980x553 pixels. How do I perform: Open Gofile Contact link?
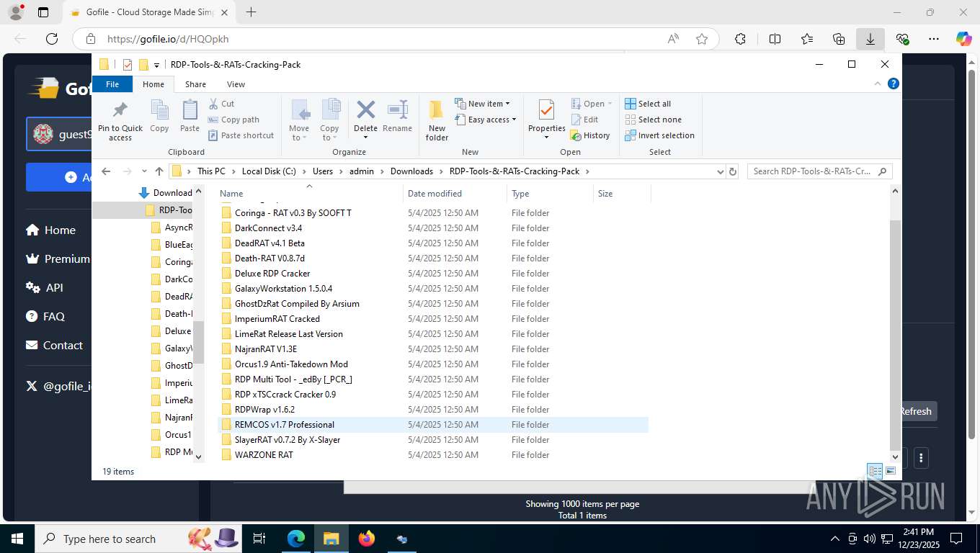tap(54, 346)
